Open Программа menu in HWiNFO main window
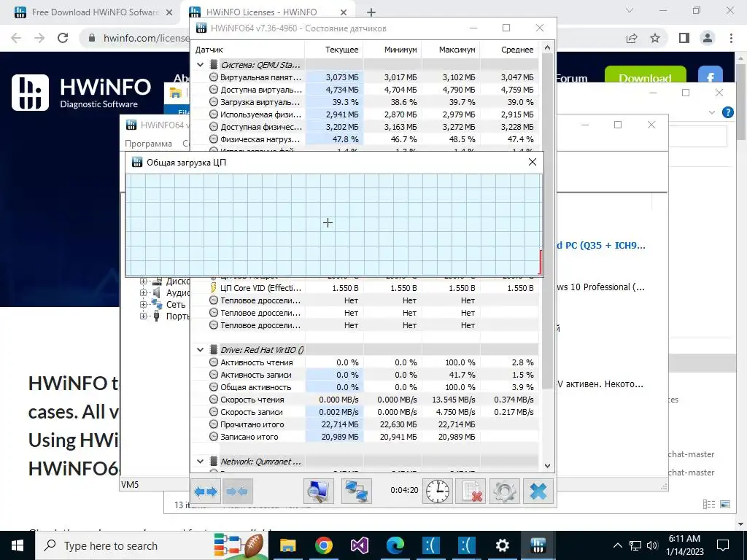Viewport: 747px width, 560px height. [148, 144]
